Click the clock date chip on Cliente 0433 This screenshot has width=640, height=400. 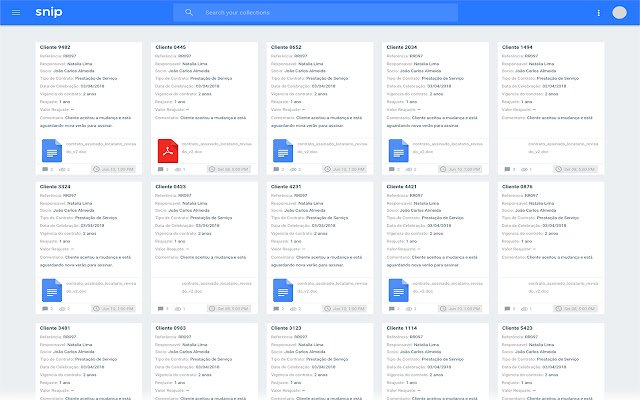pyautogui.click(x=229, y=309)
